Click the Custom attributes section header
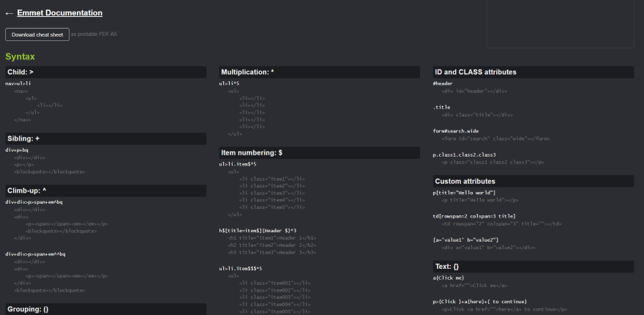The height and width of the screenshot is (315, 644). (x=465, y=181)
